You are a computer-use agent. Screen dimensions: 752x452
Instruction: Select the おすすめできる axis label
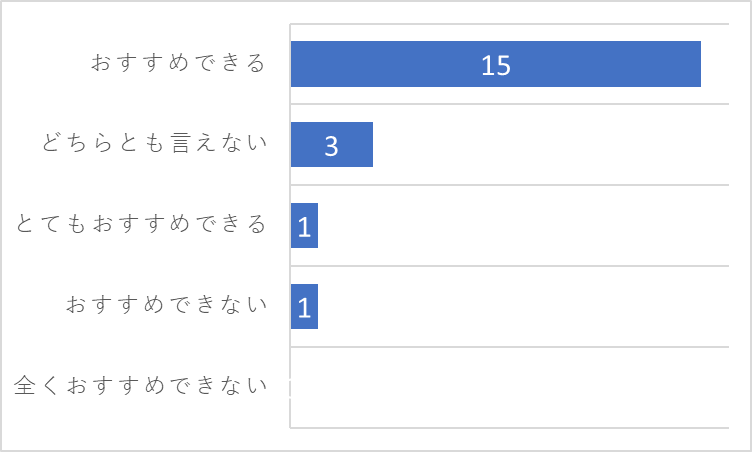point(178,62)
